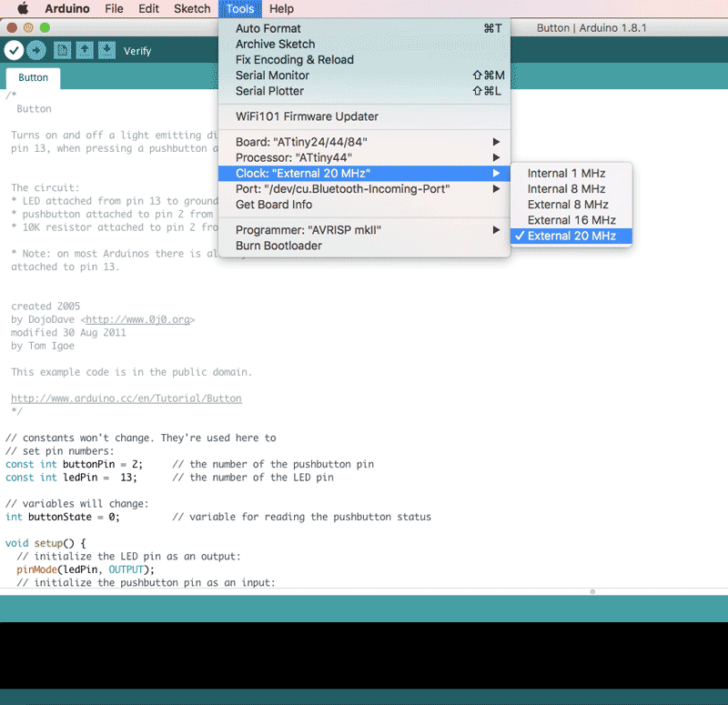Open Serial Monitor from the menu
This screenshot has width=728, height=705.
coord(365,76)
